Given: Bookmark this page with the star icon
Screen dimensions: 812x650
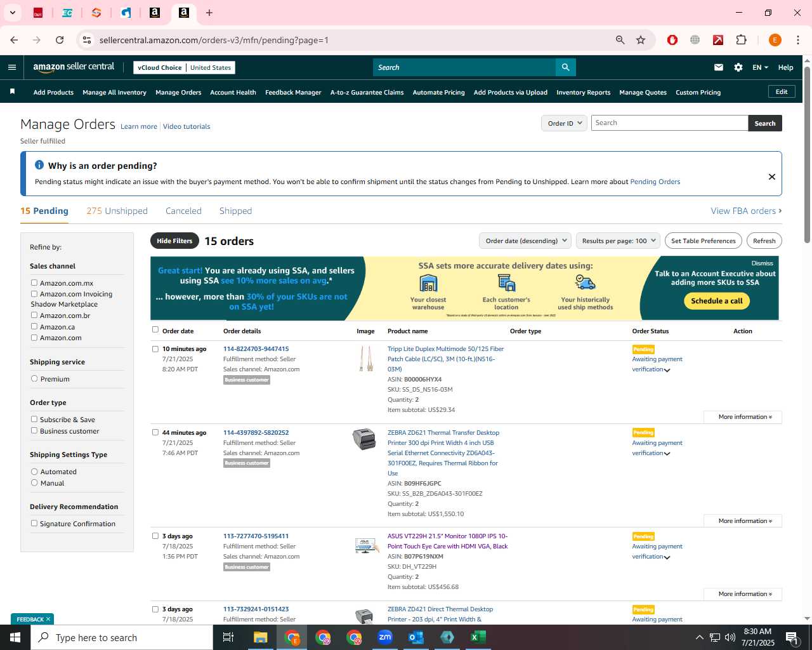Looking at the screenshot, I should [641, 40].
